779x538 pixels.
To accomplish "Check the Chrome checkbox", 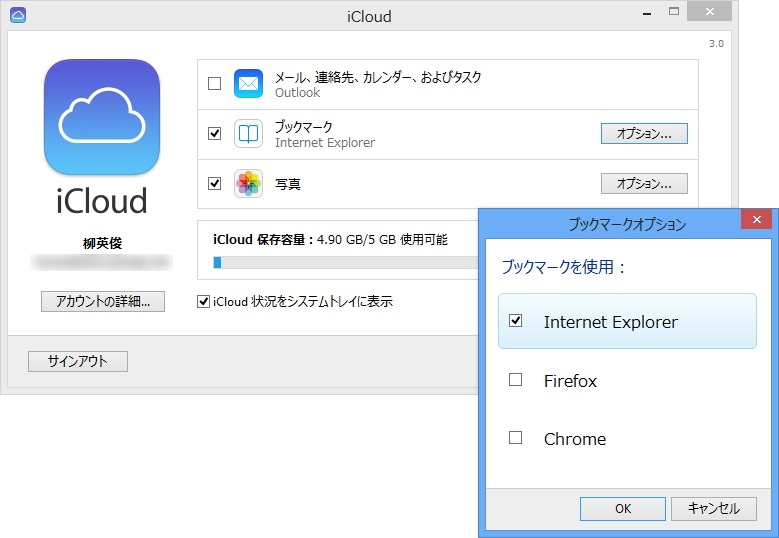I will point(516,438).
